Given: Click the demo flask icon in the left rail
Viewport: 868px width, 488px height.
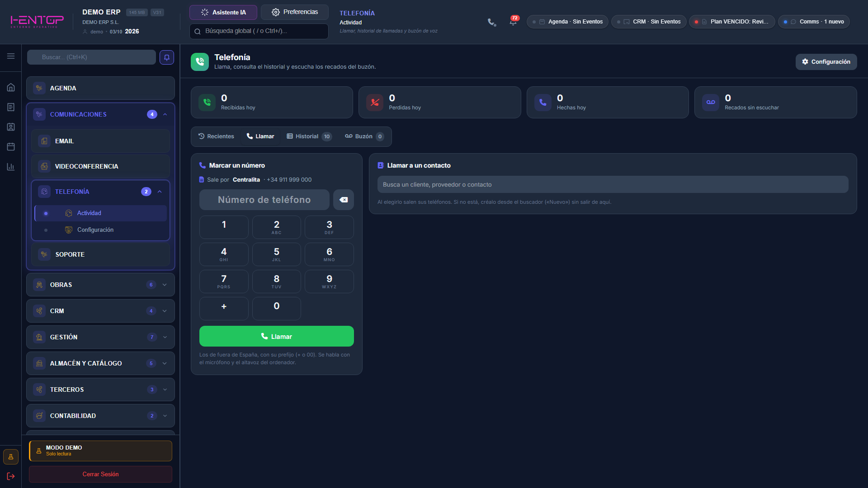Looking at the screenshot, I should coord(11,457).
